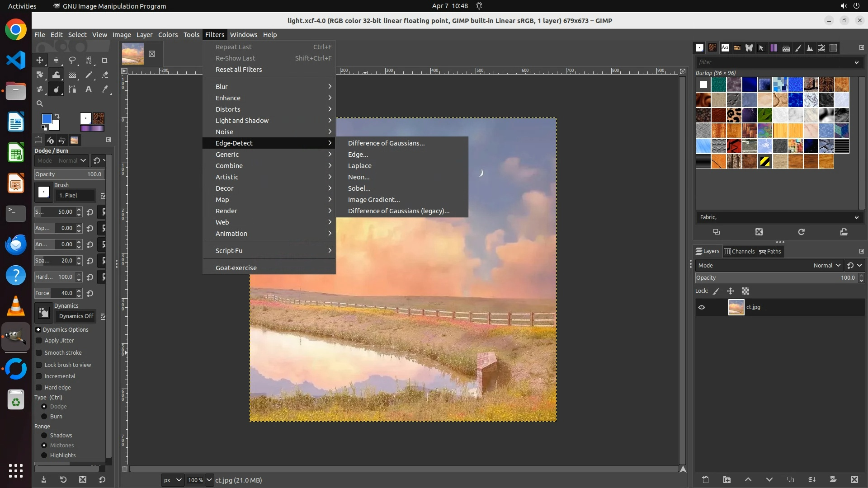
Task: Open the layer Mode Normal dropdown
Action: (826, 266)
